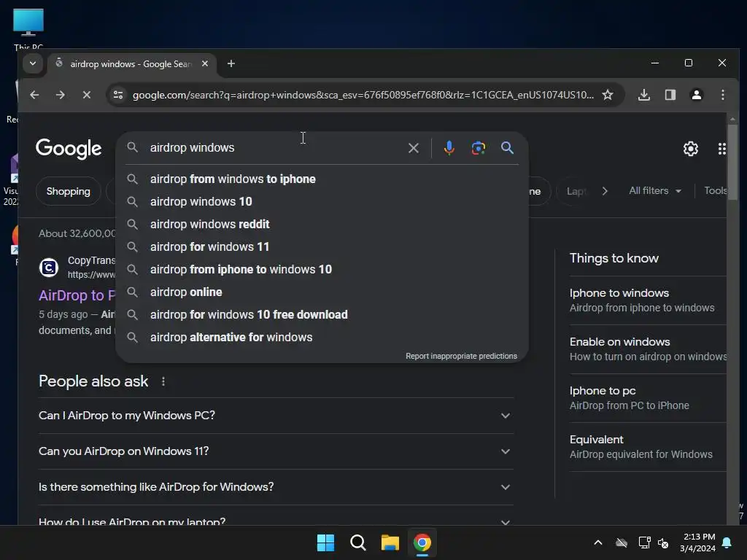Go forward with the forward arrow

click(60, 95)
